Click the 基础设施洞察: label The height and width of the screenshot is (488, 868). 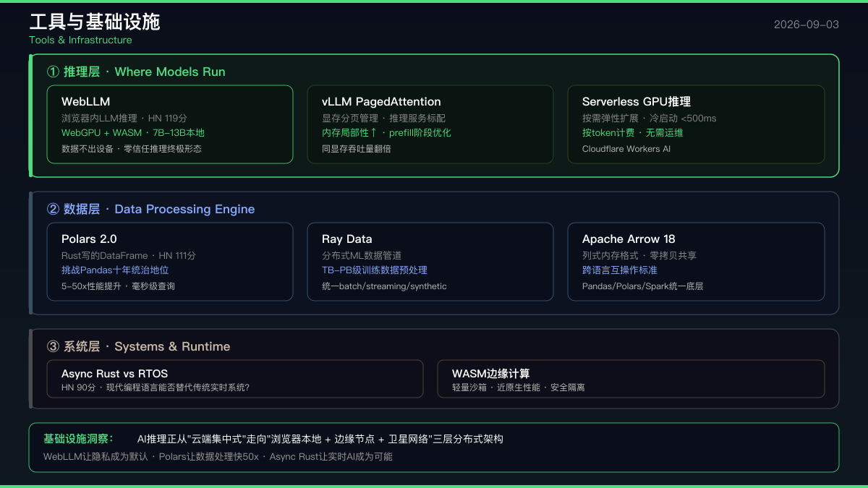click(78, 439)
